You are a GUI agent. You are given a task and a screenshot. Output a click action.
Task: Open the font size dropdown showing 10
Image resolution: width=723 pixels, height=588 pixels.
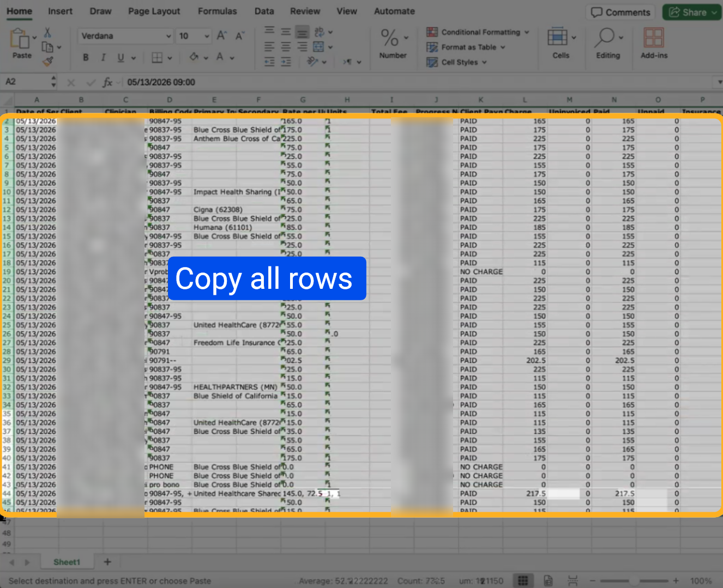207,36
